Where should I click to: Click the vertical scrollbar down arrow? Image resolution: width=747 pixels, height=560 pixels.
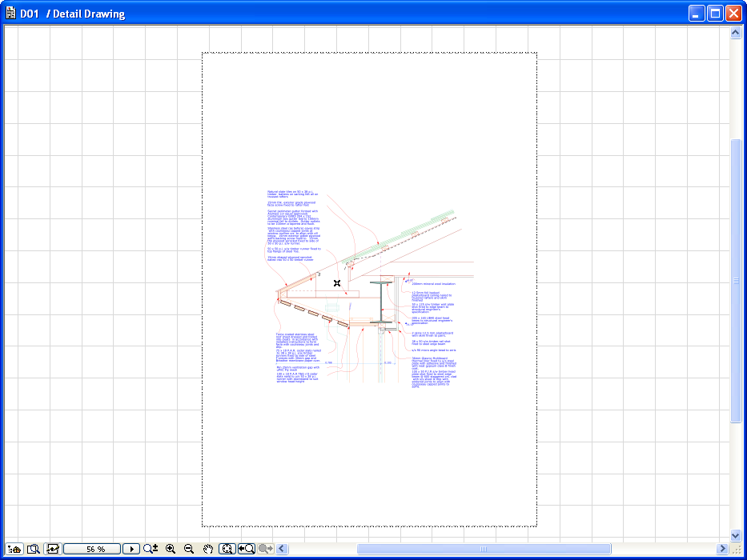[x=735, y=536]
